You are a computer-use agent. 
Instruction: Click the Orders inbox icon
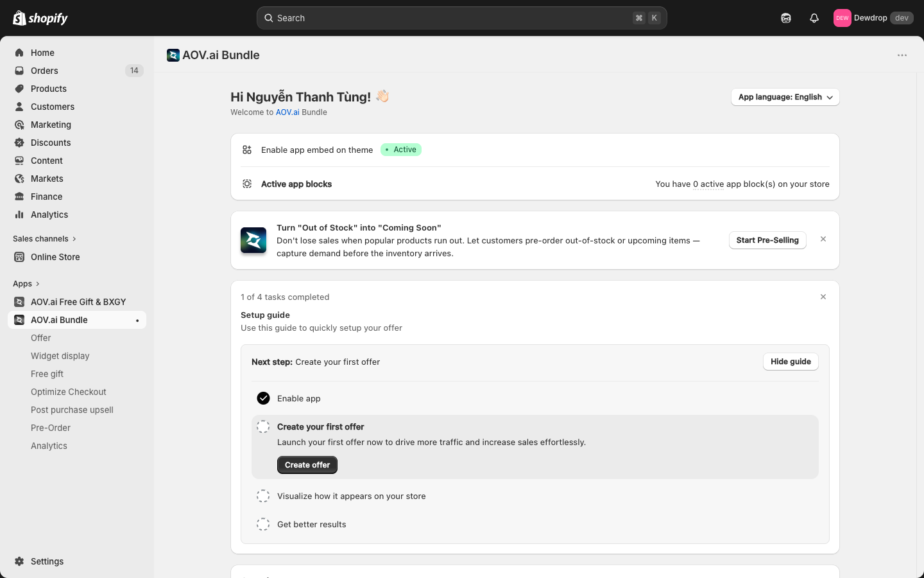[19, 71]
